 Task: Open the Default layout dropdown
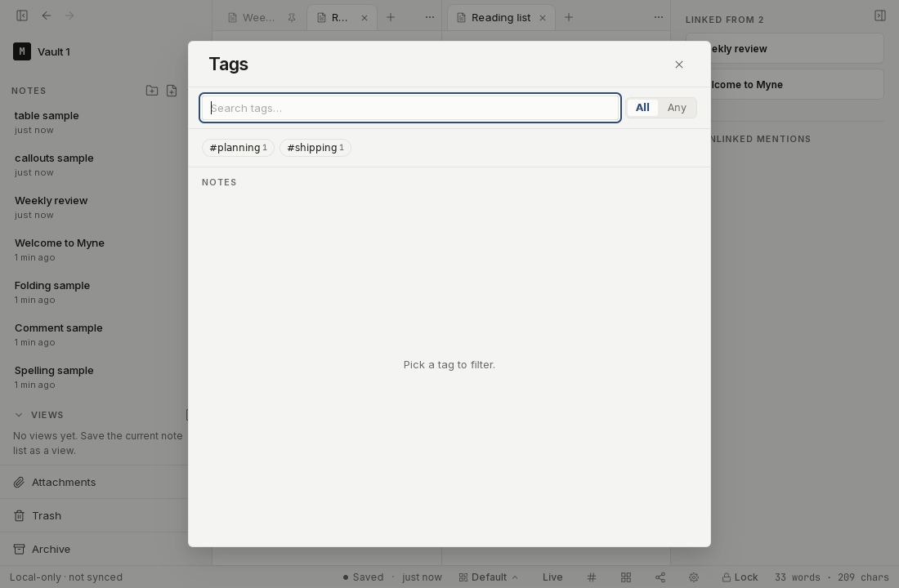(489, 577)
